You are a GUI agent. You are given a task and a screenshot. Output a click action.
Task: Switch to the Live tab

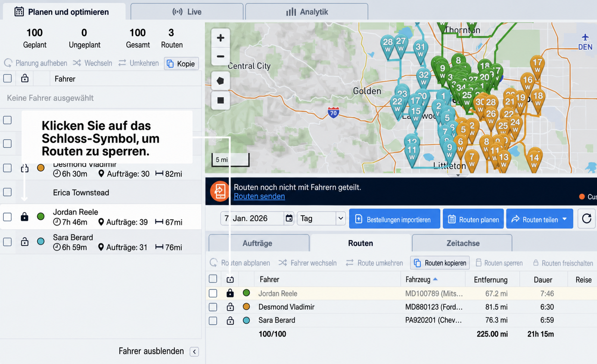tap(187, 12)
